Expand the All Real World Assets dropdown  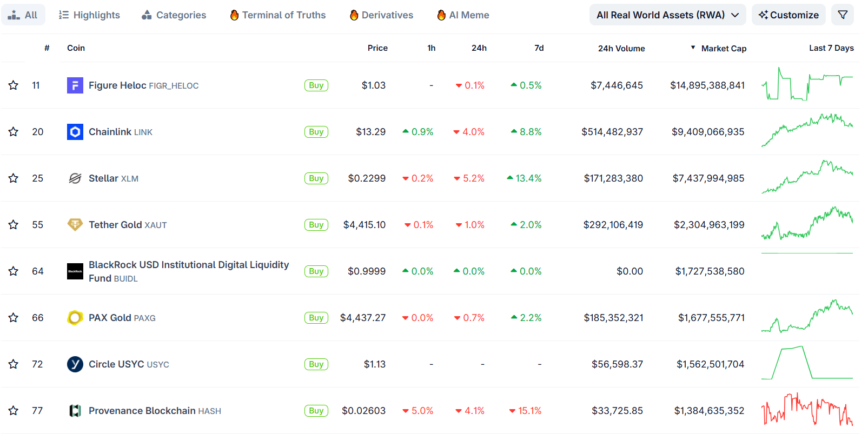(x=667, y=15)
